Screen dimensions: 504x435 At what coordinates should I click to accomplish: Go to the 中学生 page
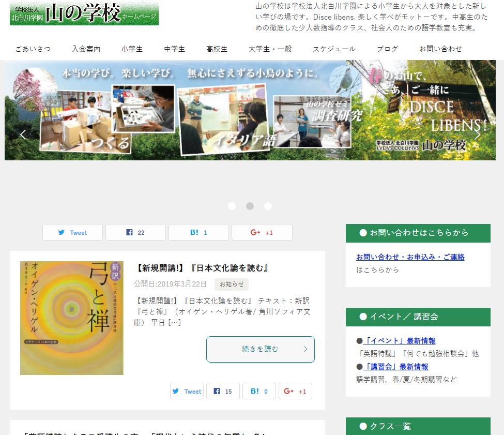175,49
